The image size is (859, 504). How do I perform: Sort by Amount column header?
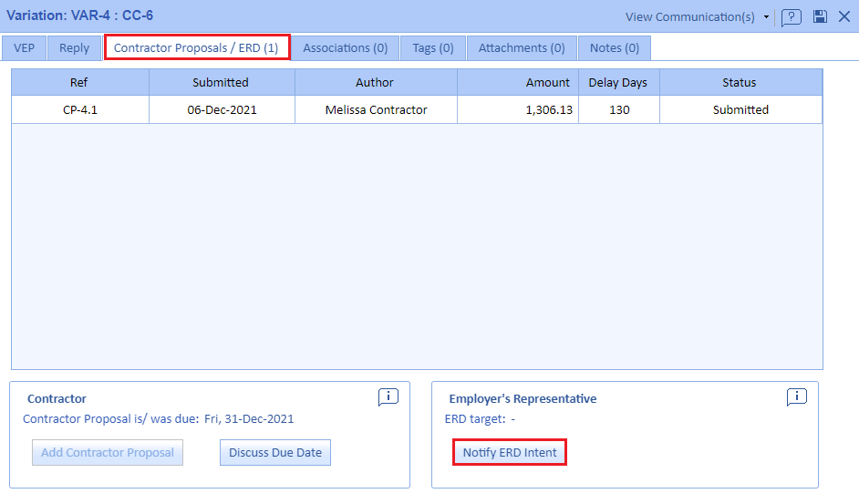click(x=517, y=82)
